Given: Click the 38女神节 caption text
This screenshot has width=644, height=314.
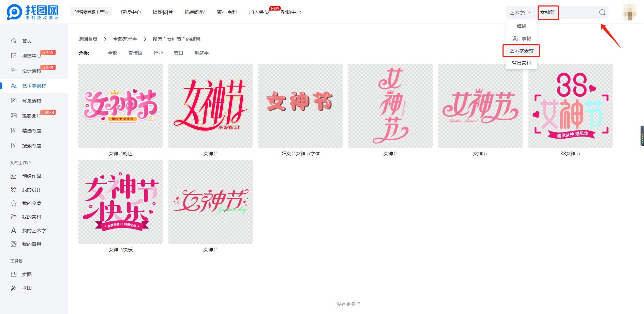Looking at the screenshot, I should pos(570,154).
